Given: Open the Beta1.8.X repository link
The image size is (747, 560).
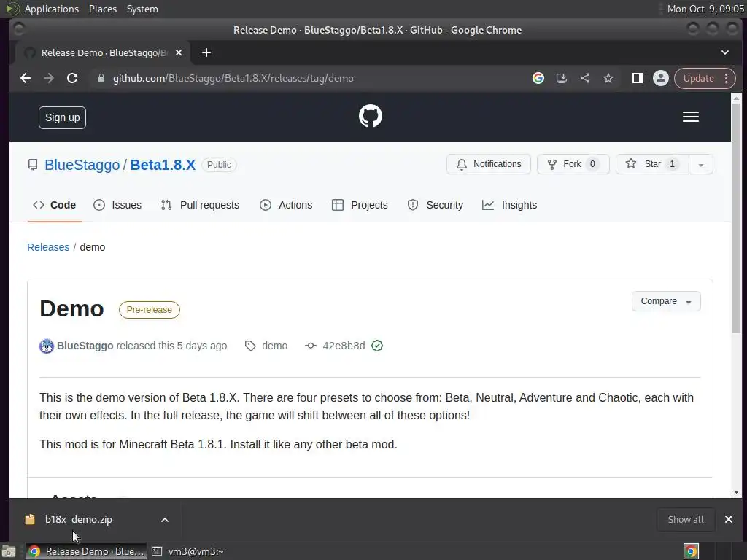Looking at the screenshot, I should (163, 165).
